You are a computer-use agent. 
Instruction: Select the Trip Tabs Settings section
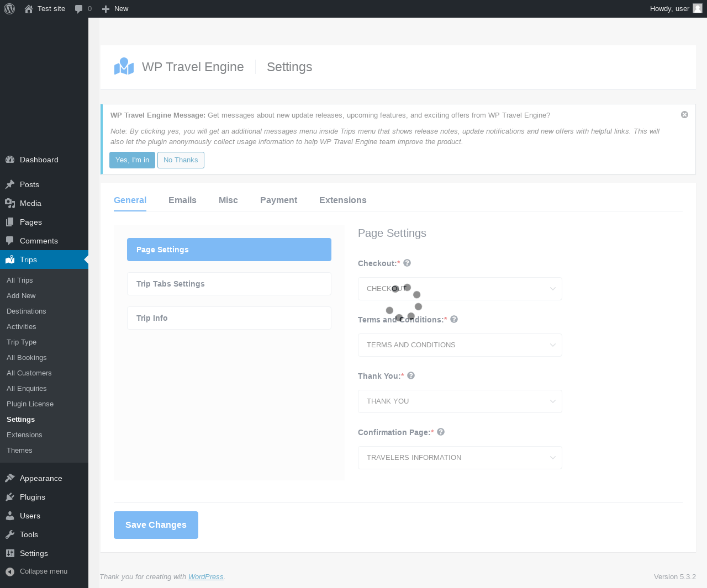pos(229,284)
